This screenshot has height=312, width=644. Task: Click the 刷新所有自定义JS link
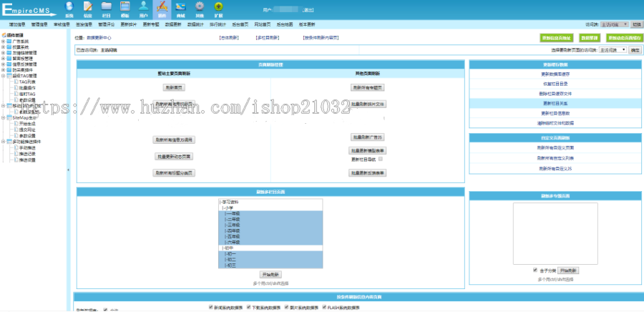click(555, 169)
